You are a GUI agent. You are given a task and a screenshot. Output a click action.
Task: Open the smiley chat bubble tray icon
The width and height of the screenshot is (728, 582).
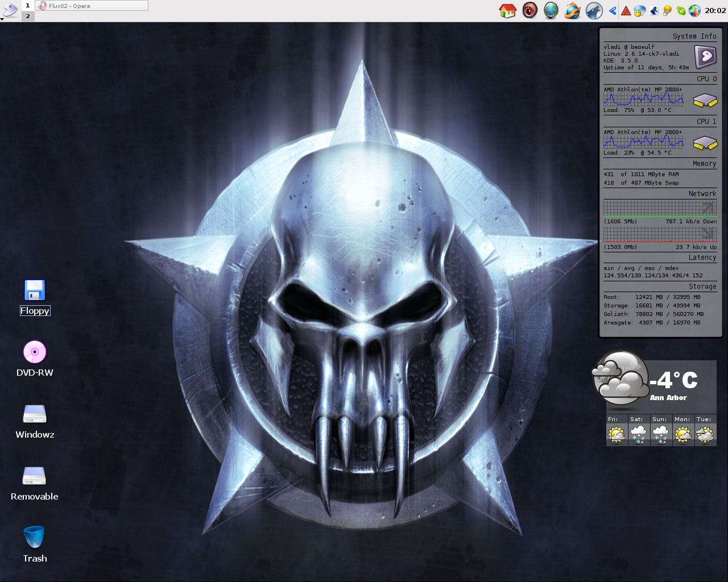tap(639, 11)
